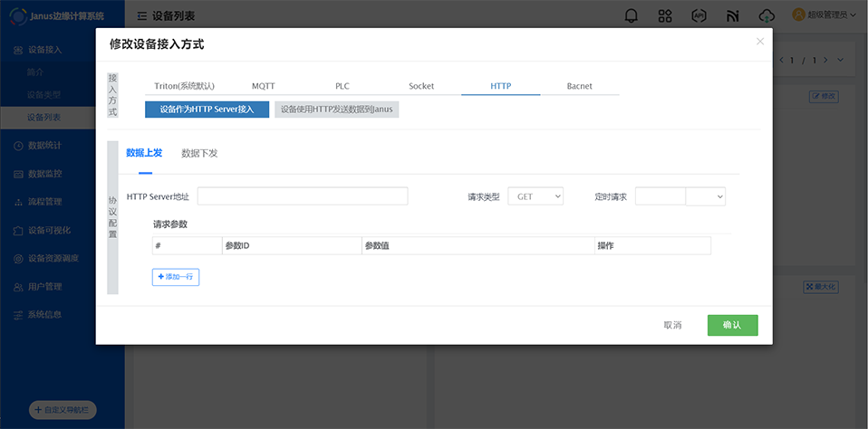Select 设备使用HTTP发送数据到Janus mode
The width and height of the screenshot is (868, 429).
point(337,110)
